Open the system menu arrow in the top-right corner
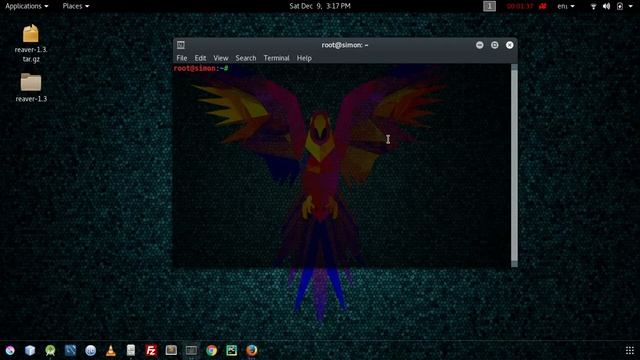Viewport: 640px width, 360px height. pyautogui.click(x=631, y=6)
